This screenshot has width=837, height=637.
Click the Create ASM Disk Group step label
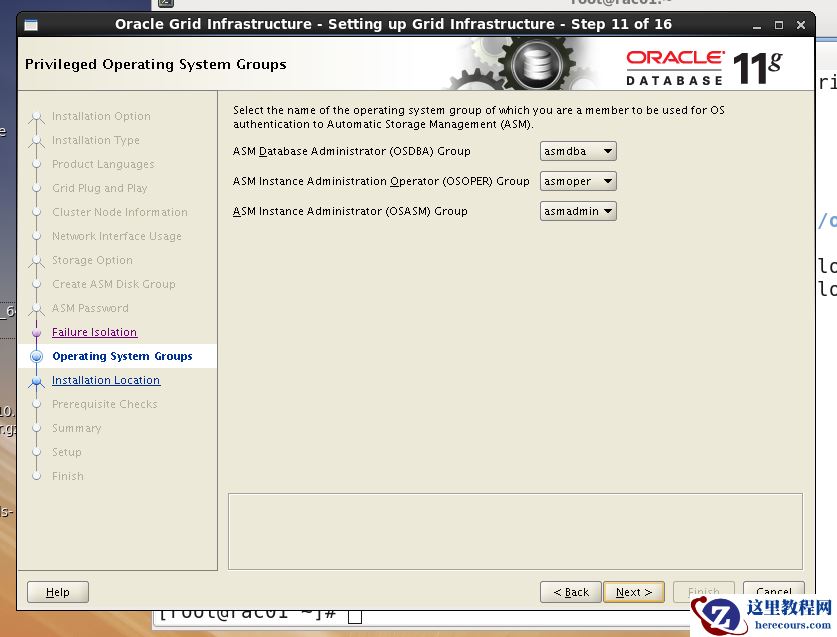click(114, 284)
